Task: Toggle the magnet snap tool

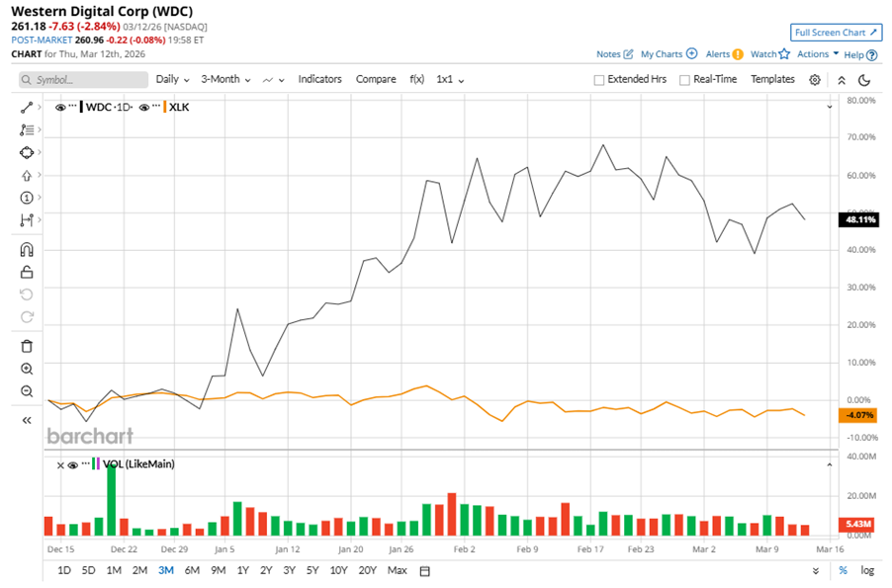Action: click(26, 250)
